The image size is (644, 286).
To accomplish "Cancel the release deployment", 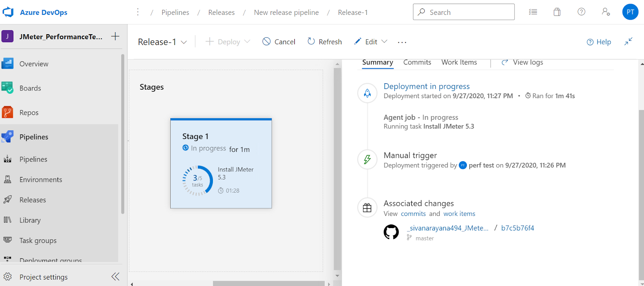I will tap(279, 42).
